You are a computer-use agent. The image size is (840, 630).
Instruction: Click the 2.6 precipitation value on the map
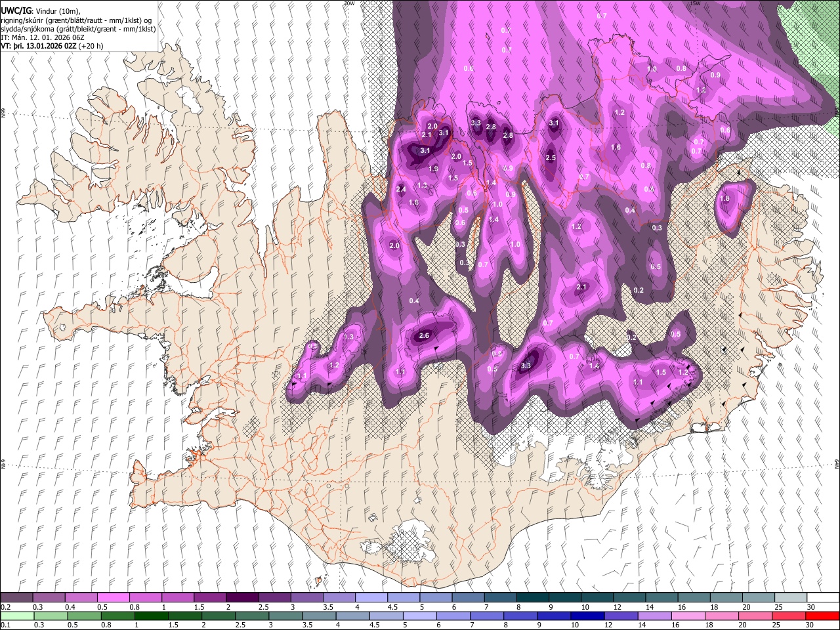(424, 336)
